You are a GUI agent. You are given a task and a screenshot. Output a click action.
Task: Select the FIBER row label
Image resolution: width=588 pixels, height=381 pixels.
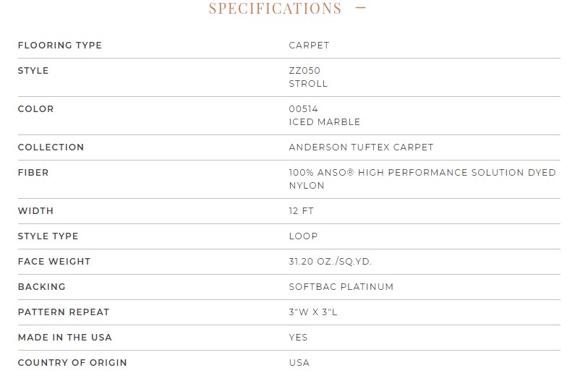click(33, 173)
